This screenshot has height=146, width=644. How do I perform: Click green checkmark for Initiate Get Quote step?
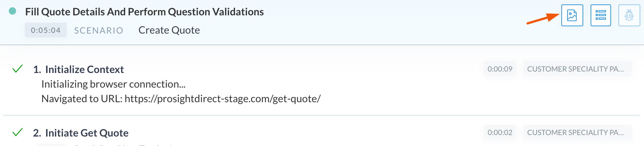tap(18, 132)
